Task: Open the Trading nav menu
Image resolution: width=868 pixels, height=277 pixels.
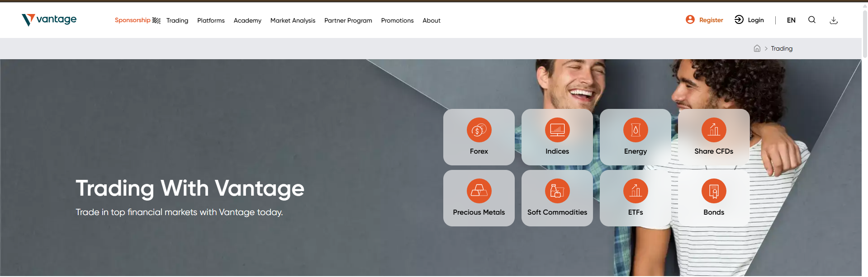Action: point(177,20)
